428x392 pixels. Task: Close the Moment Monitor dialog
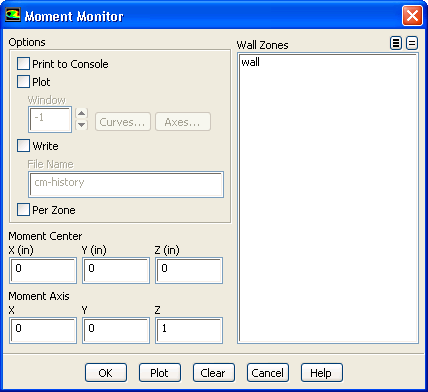(412, 16)
